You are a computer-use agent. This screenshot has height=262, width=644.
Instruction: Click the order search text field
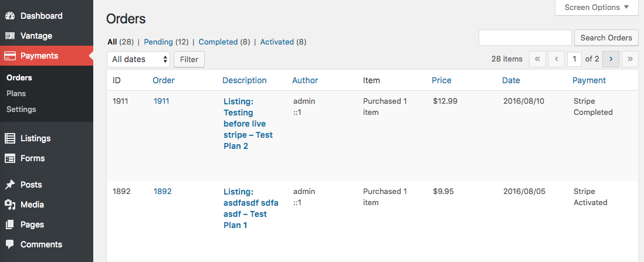click(525, 38)
